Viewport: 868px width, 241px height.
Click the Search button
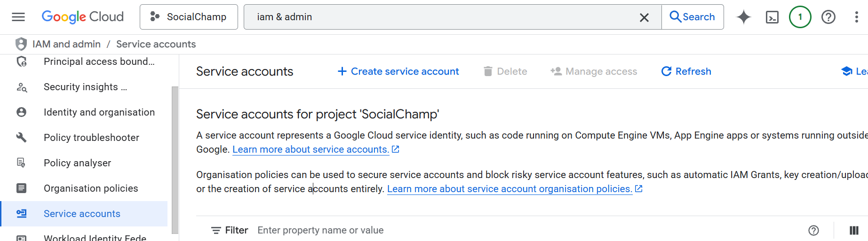[693, 17]
